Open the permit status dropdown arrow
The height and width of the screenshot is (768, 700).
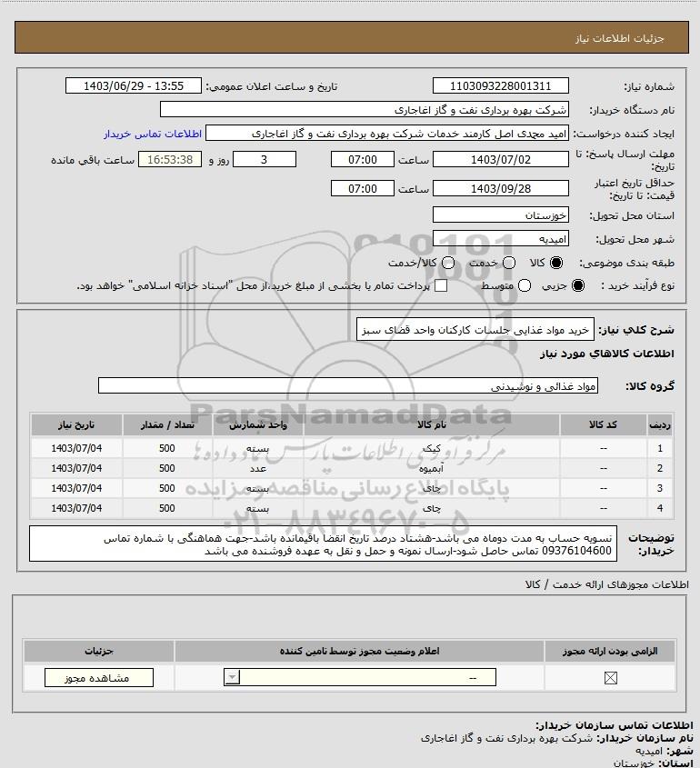pyautogui.click(x=232, y=677)
